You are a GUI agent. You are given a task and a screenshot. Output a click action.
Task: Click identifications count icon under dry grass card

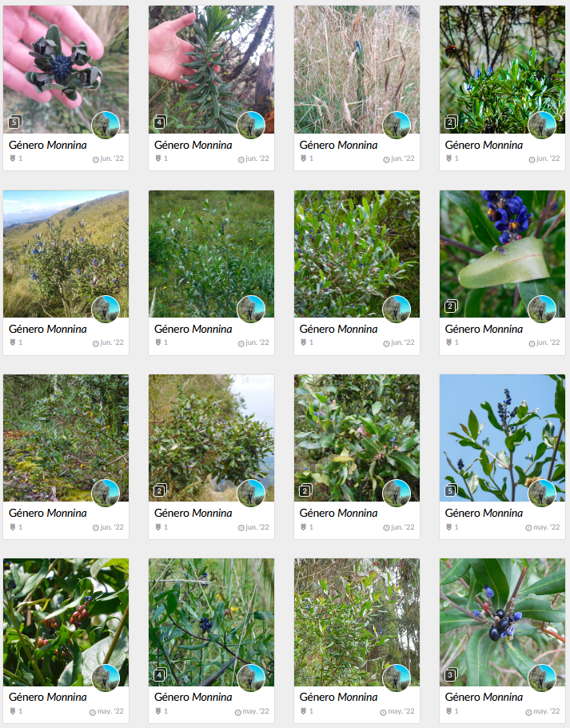(x=303, y=158)
